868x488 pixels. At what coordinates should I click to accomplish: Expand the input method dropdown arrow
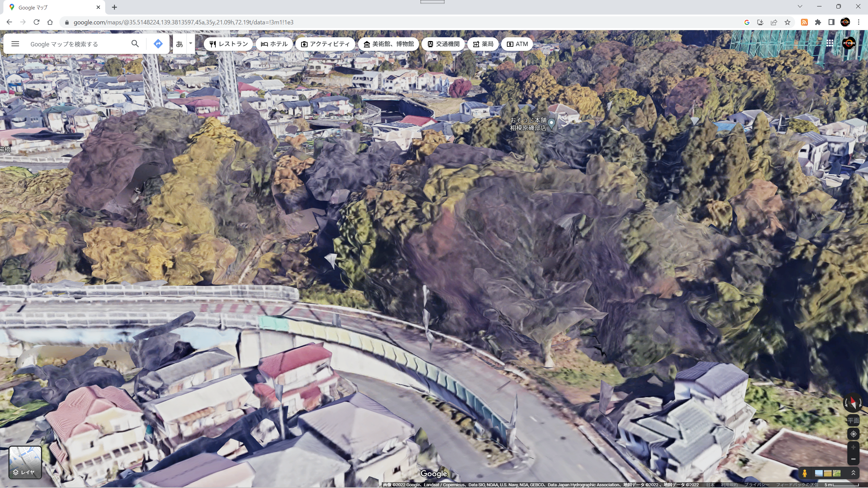191,43
